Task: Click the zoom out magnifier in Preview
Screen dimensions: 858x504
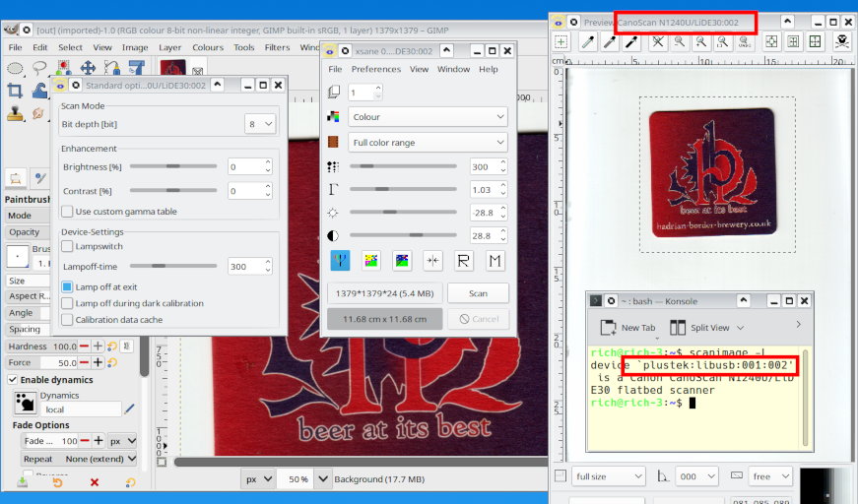Action: (x=680, y=42)
